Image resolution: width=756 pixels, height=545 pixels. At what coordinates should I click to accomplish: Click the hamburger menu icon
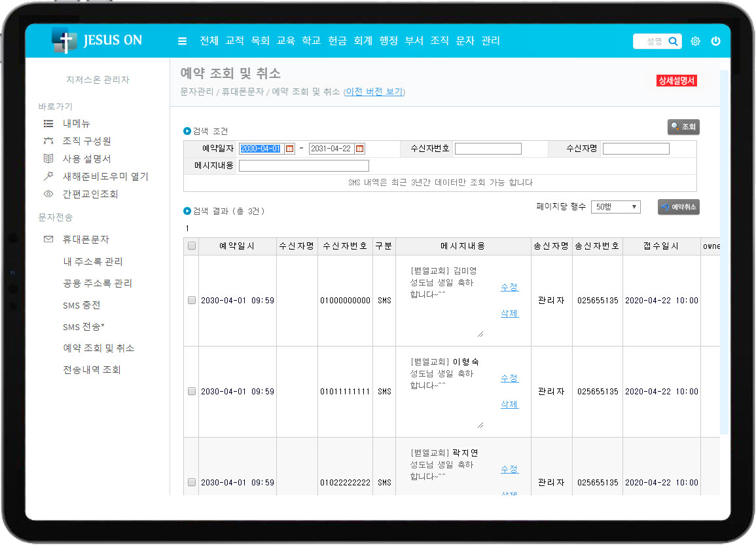pyautogui.click(x=183, y=41)
